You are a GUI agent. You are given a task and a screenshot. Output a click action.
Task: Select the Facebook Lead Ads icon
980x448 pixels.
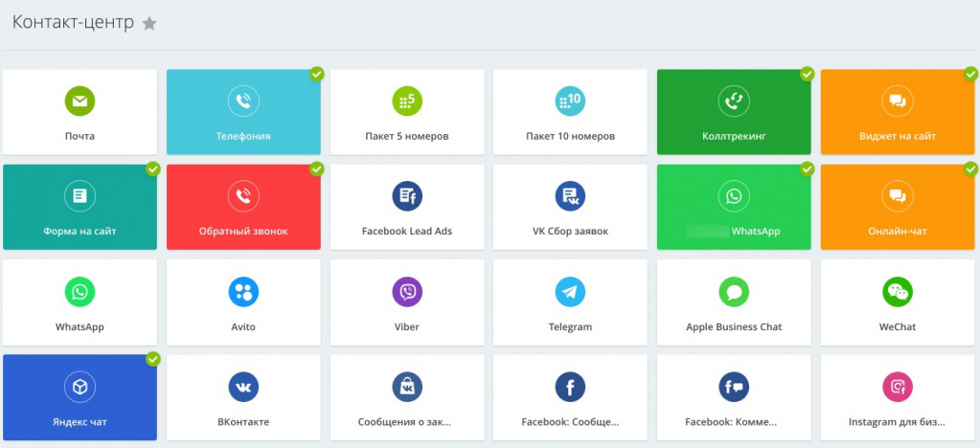coord(407,196)
